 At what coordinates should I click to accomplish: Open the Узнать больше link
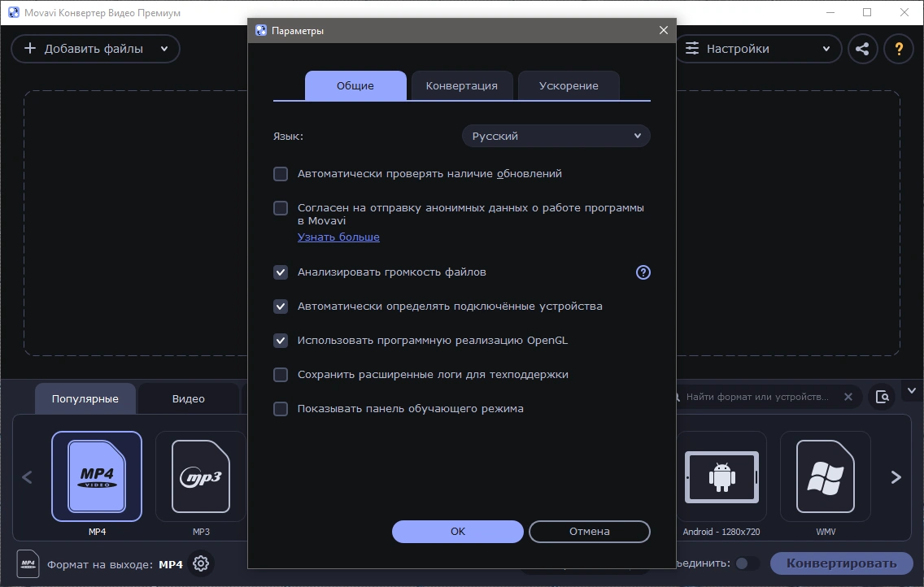(338, 237)
